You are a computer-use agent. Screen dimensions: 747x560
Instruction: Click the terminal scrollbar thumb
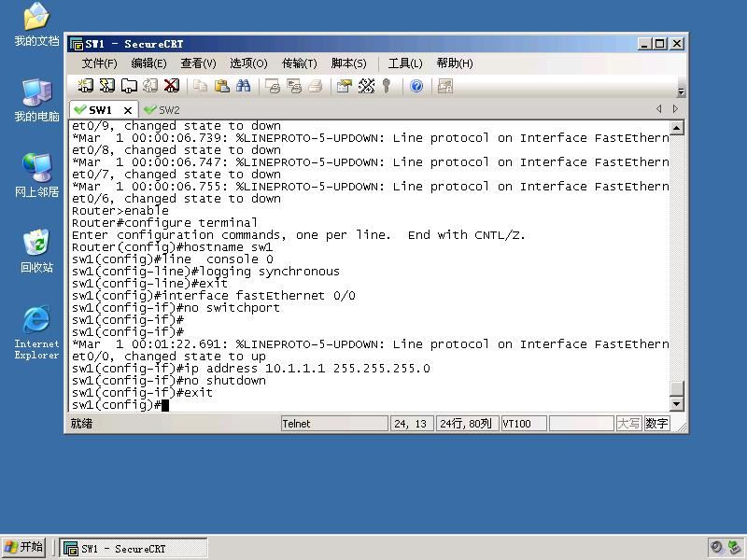(676, 388)
